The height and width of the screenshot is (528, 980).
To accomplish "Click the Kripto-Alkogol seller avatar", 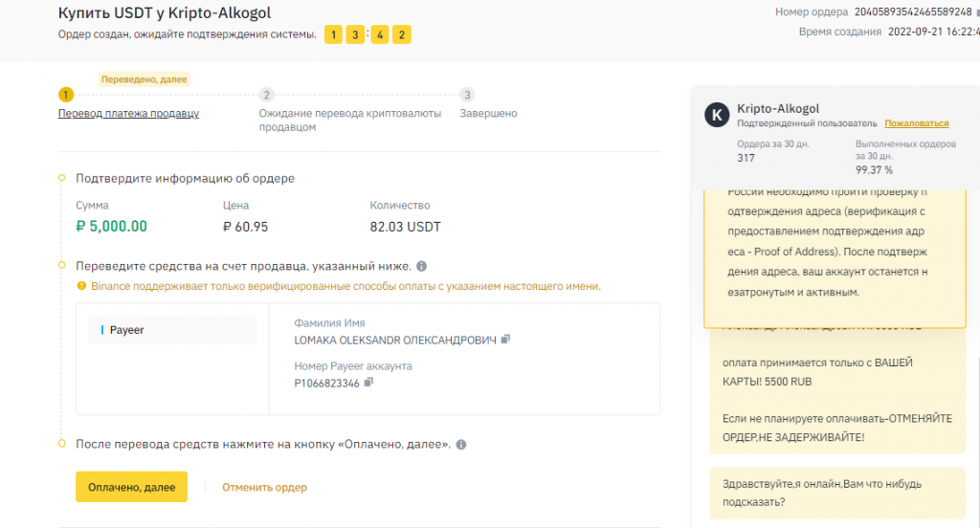I will [717, 115].
